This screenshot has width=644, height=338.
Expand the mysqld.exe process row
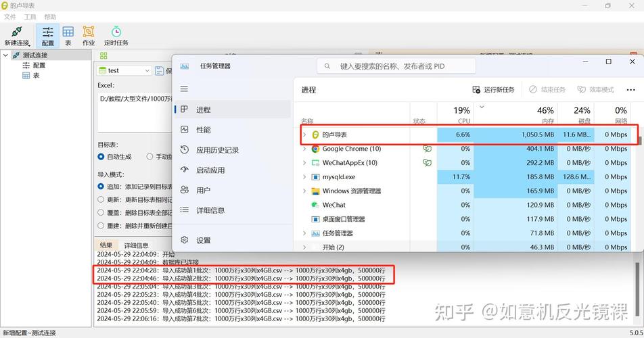(304, 177)
